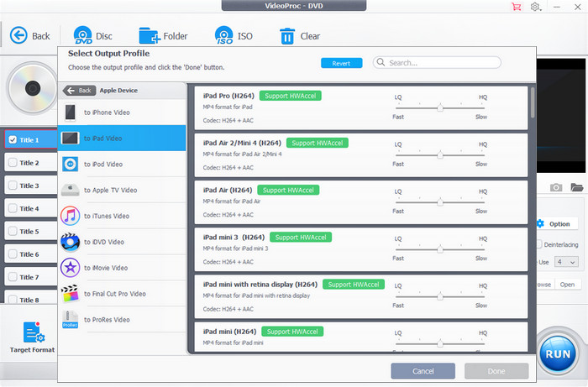Select 'to iPhone Video' category
Image resolution: width=588 pixels, height=387 pixels.
122,112
